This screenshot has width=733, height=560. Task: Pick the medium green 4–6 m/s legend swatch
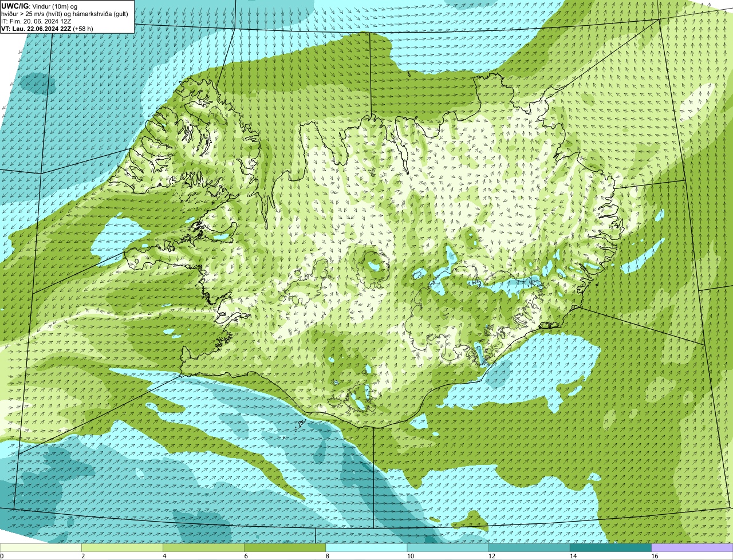203,548
